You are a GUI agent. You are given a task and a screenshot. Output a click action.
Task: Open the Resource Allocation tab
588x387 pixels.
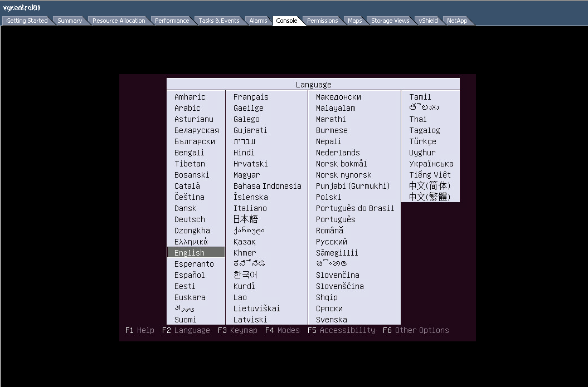[x=119, y=21]
